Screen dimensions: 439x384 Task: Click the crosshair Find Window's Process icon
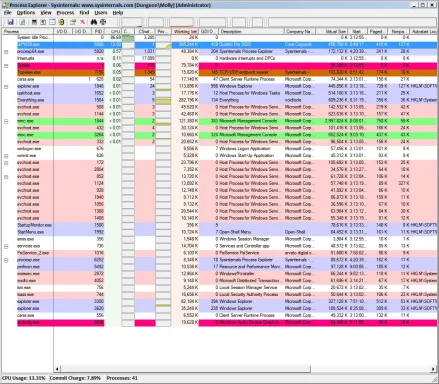(103, 22)
